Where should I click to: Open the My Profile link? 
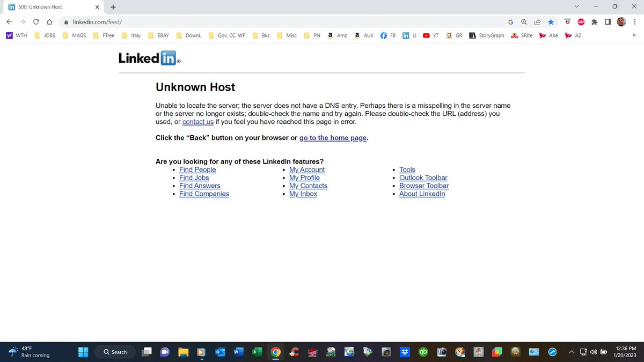[304, 178]
